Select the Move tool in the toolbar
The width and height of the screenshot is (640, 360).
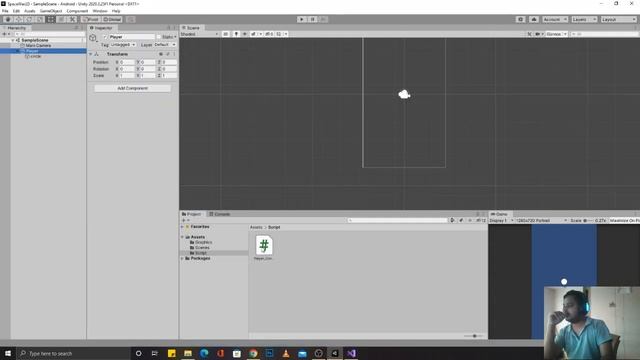pos(18,19)
